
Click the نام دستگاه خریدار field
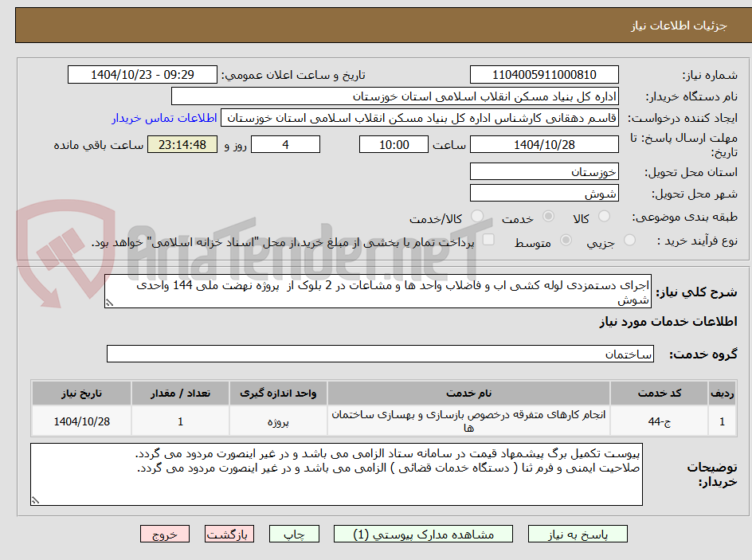pyautogui.click(x=394, y=96)
